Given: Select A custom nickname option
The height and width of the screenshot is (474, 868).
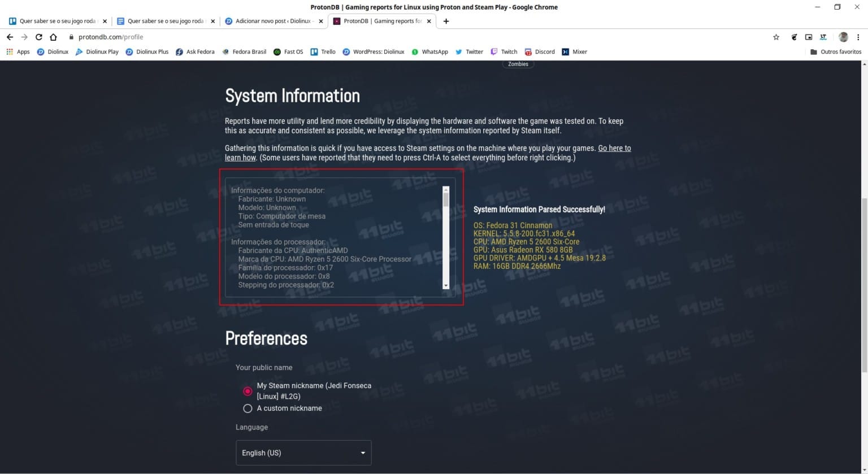Looking at the screenshot, I should click(248, 408).
